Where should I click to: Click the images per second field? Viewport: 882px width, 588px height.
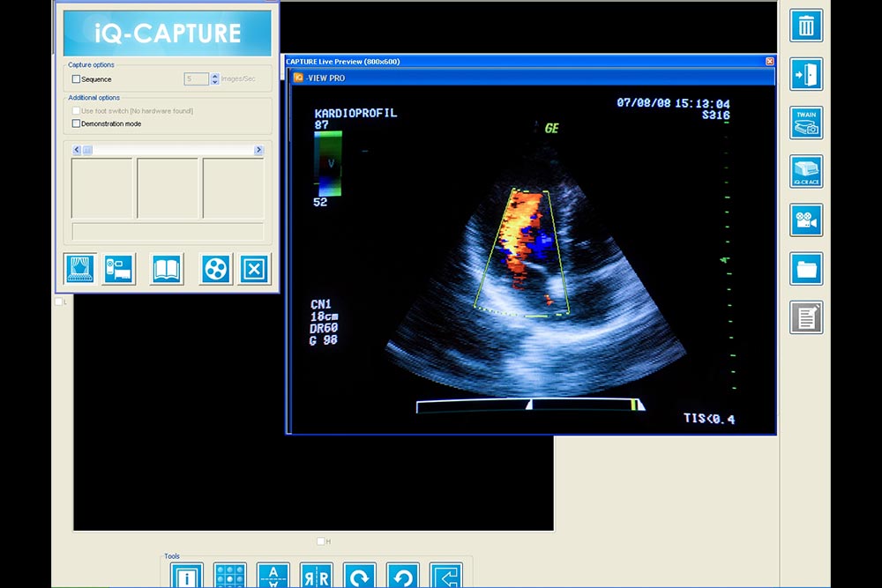point(197,78)
